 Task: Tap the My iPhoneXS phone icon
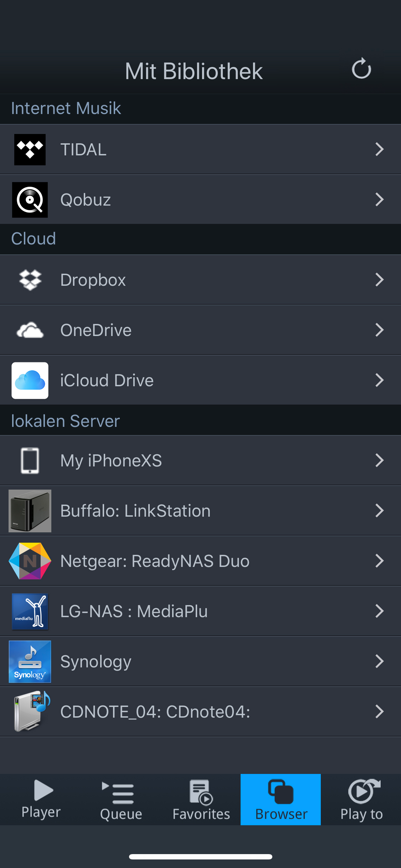30,460
